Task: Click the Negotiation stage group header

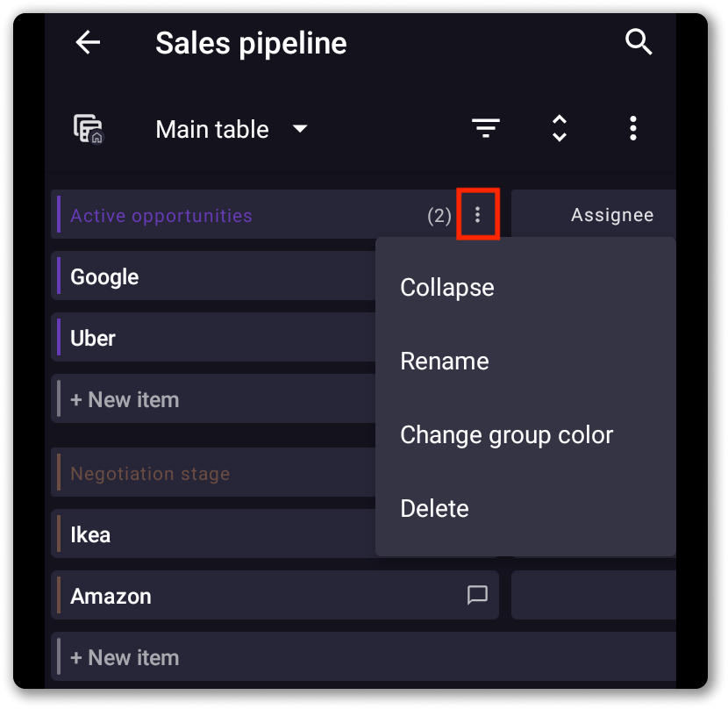Action: (x=150, y=474)
